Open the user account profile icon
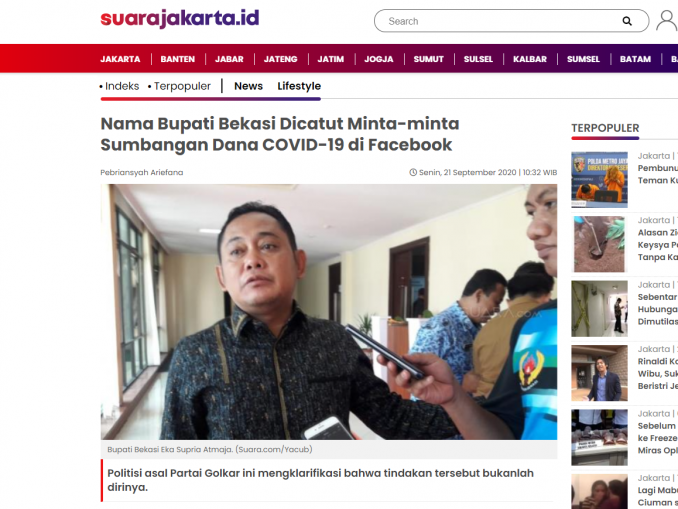 tap(667, 21)
